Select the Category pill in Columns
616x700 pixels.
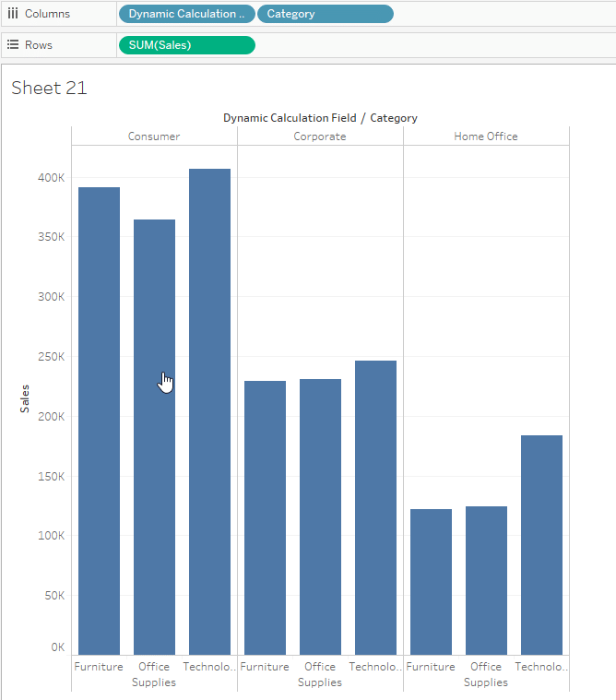[x=325, y=14]
